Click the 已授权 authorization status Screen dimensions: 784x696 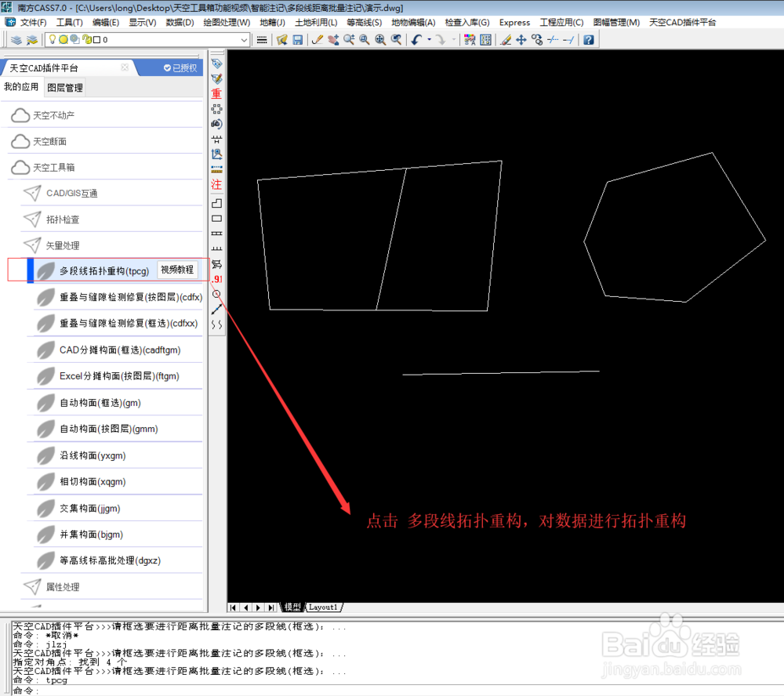point(180,68)
